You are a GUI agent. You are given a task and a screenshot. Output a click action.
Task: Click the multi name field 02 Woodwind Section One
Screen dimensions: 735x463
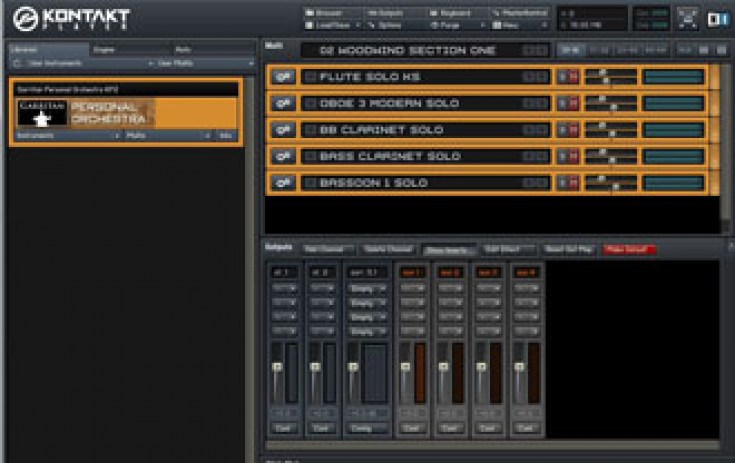coord(426,50)
